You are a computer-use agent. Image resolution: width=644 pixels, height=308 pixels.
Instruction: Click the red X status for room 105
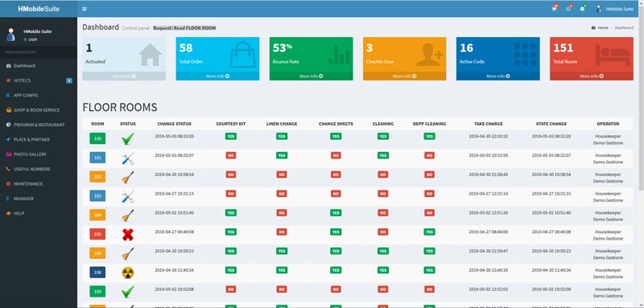tap(128, 235)
